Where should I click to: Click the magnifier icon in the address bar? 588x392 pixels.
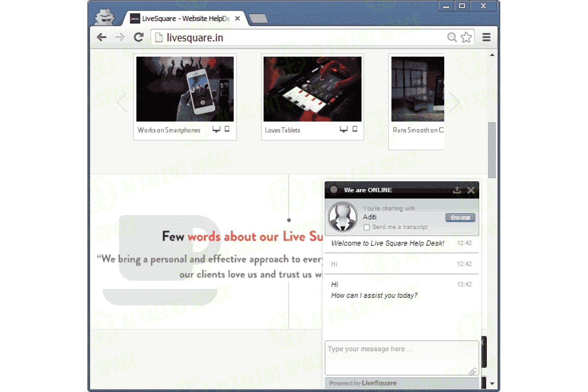tap(452, 37)
